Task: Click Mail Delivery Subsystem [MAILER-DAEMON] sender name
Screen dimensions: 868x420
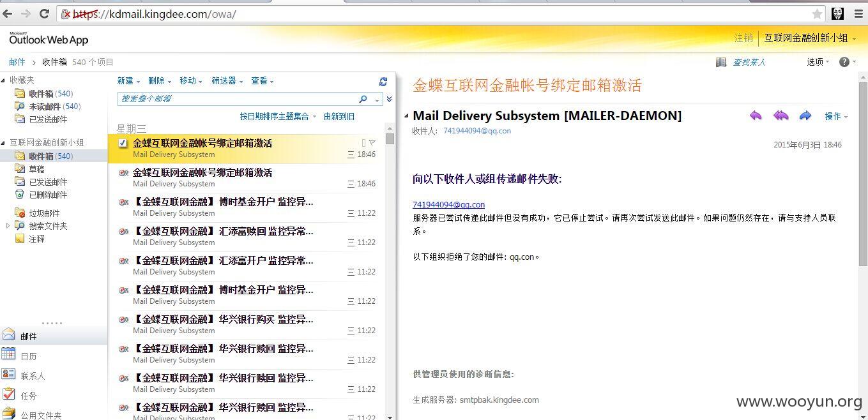Action: (x=547, y=116)
